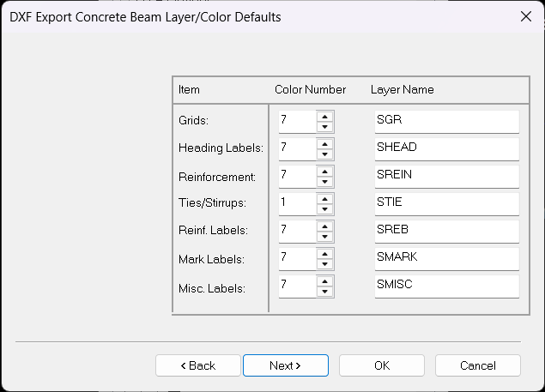The image size is (545, 392).
Task: Click the Layer Name column header
Action: pyautogui.click(x=403, y=90)
